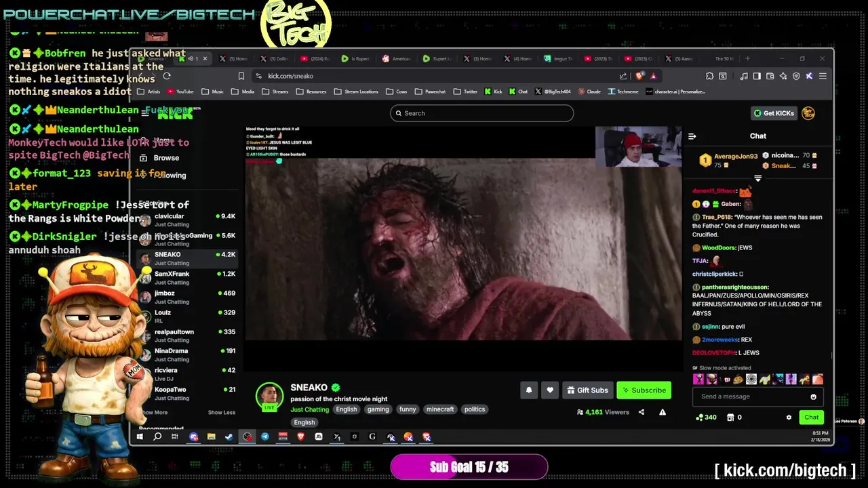The height and width of the screenshot is (488, 868).
Task: Open the Browse sidebar item
Action: (160, 158)
